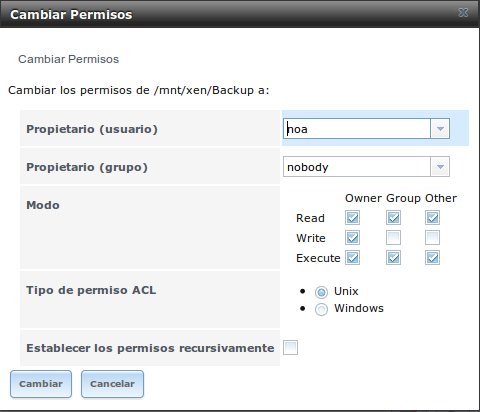Focus the owner user input field
This screenshot has height=412, width=480.
tap(357, 129)
